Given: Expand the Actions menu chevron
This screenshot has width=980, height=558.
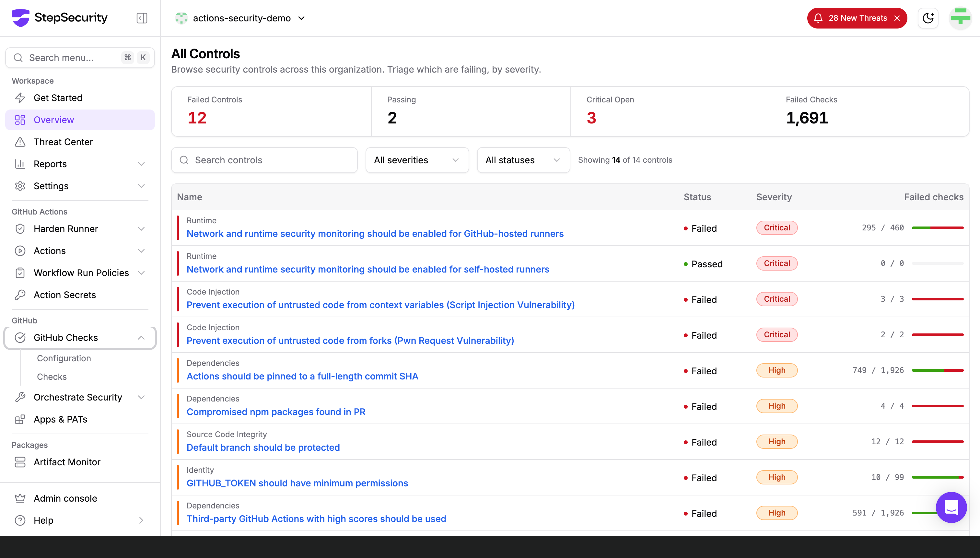Looking at the screenshot, I should pos(141,250).
